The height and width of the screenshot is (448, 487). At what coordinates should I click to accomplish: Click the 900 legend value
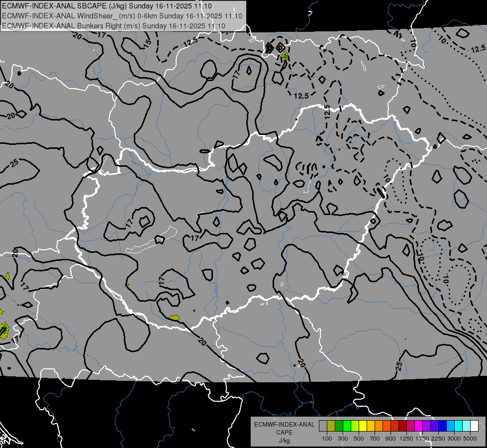click(x=390, y=439)
